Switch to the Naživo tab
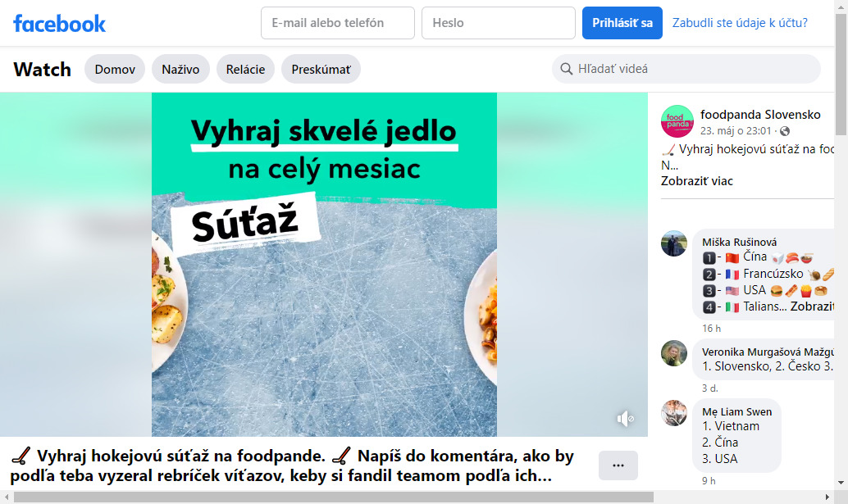 (180, 69)
